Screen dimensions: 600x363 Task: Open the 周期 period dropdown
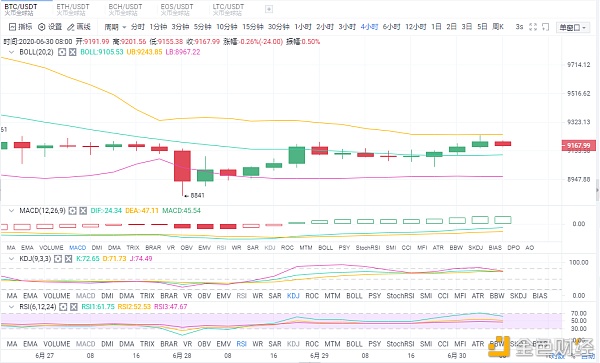115,27
